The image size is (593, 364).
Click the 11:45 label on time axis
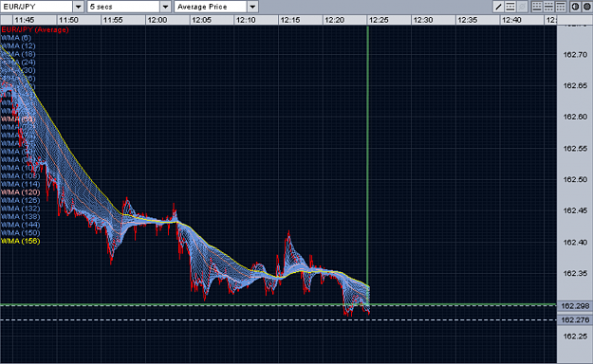coord(25,20)
